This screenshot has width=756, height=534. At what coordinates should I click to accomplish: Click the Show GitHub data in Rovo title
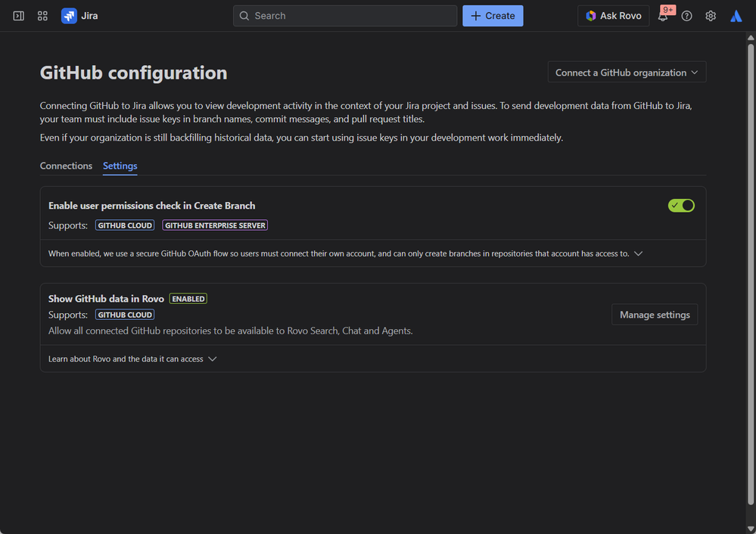[x=106, y=299]
